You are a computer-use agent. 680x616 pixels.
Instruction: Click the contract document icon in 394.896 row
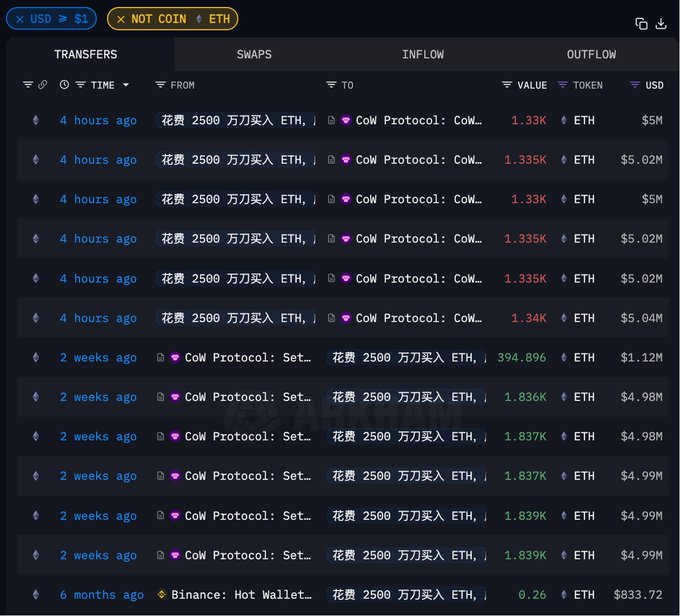[x=160, y=357]
